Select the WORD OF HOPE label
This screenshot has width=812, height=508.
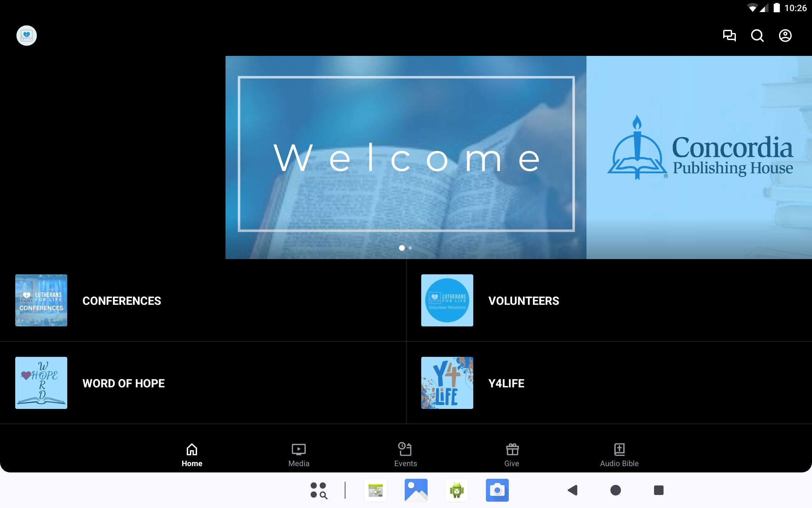(x=123, y=383)
